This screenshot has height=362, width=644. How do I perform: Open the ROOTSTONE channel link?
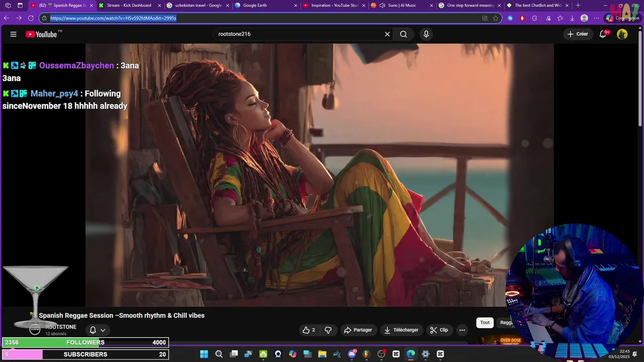click(61, 327)
